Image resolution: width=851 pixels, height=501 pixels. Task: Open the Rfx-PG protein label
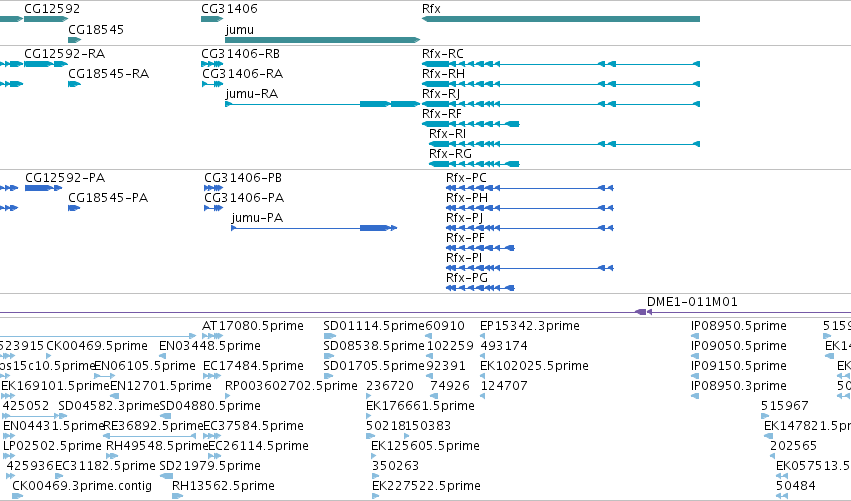467,278
